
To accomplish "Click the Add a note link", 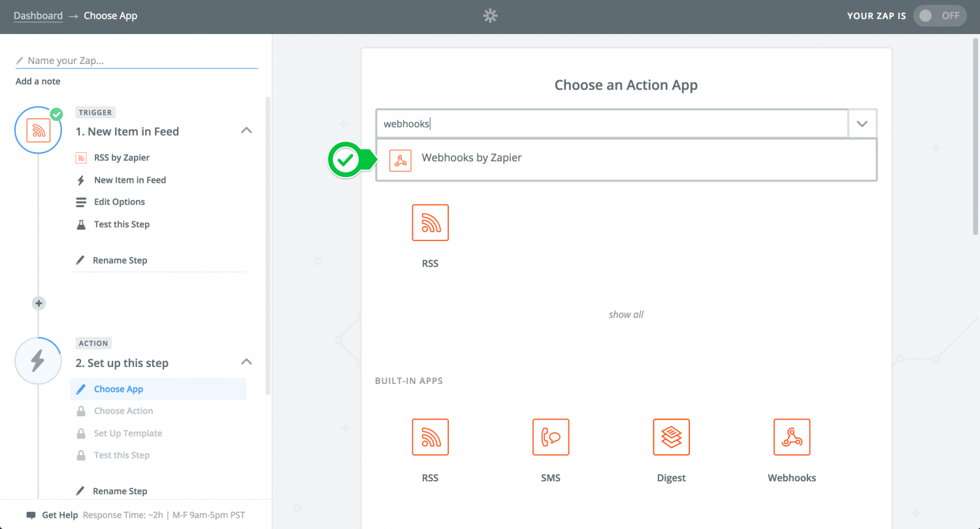I will pos(38,82).
